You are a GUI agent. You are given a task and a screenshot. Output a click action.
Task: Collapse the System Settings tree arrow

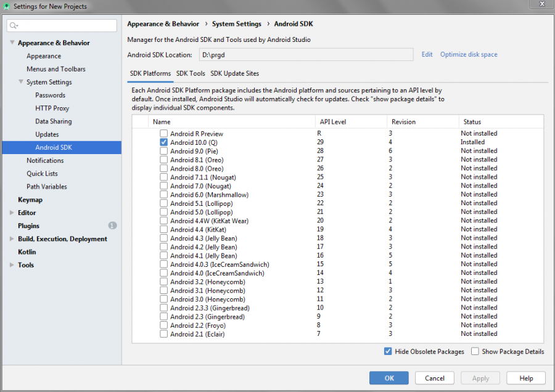click(x=21, y=82)
